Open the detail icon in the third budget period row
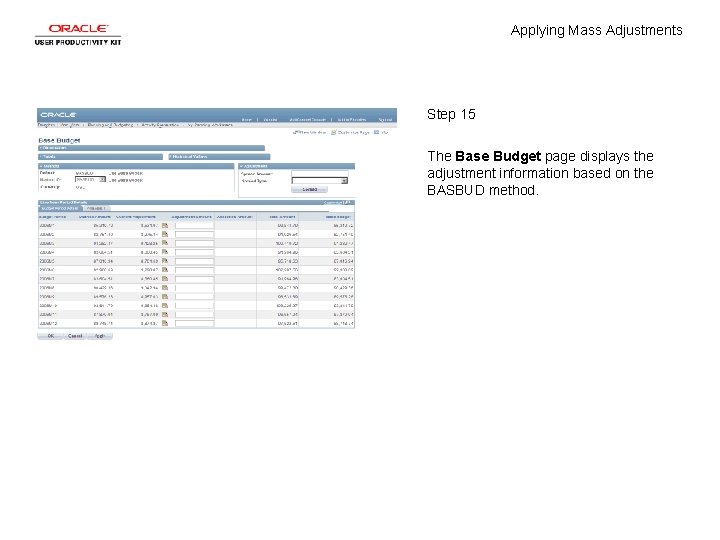720x540 pixels. coord(165,243)
